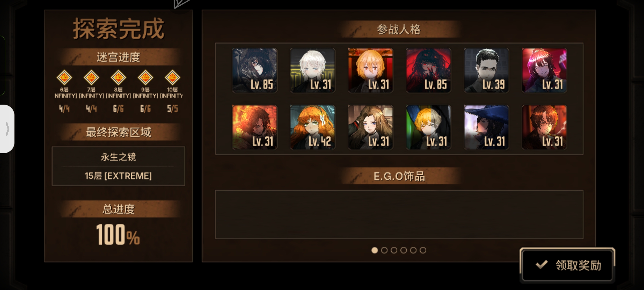The height and width of the screenshot is (290, 644).
Task: Click the 100% total progress value
Action: (118, 235)
